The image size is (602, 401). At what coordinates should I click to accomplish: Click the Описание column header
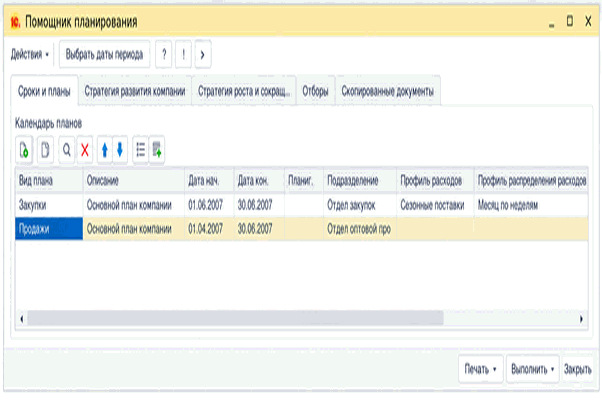click(134, 181)
